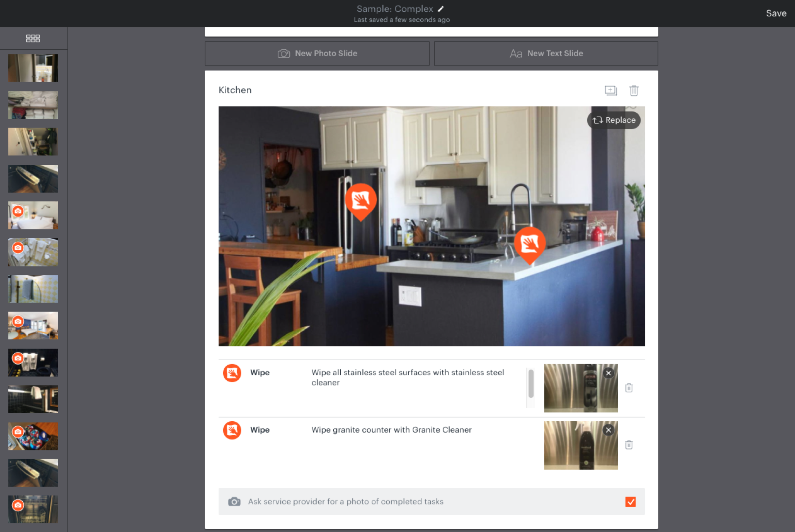The image size is (795, 532).
Task: Uncheck the completed tasks photo request checkbox
Action: (630, 502)
